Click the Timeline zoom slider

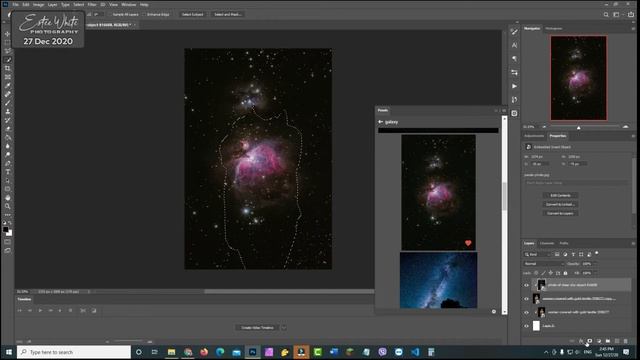130,341
